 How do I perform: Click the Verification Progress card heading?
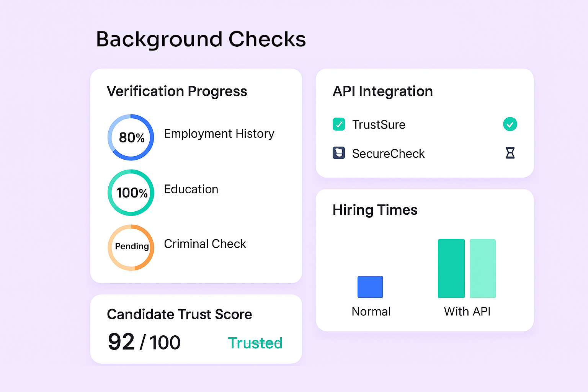[x=177, y=91]
